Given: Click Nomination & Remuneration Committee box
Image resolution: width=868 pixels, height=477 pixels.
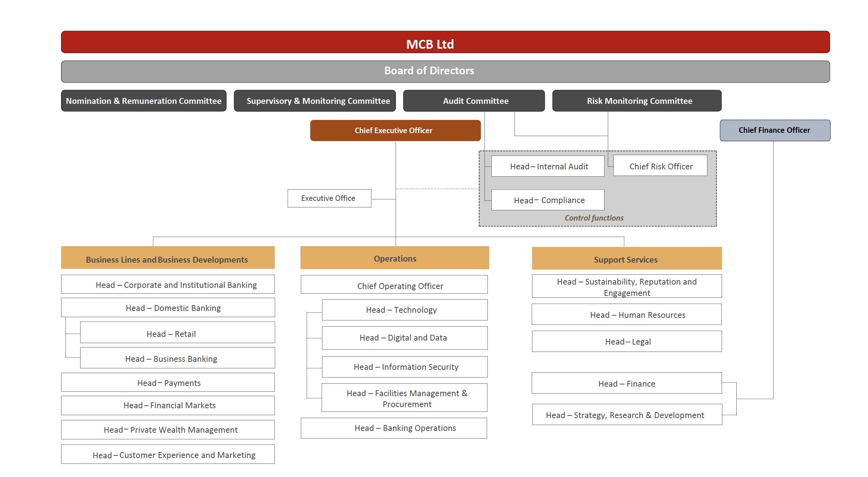Looking at the screenshot, I should pyautogui.click(x=144, y=101).
